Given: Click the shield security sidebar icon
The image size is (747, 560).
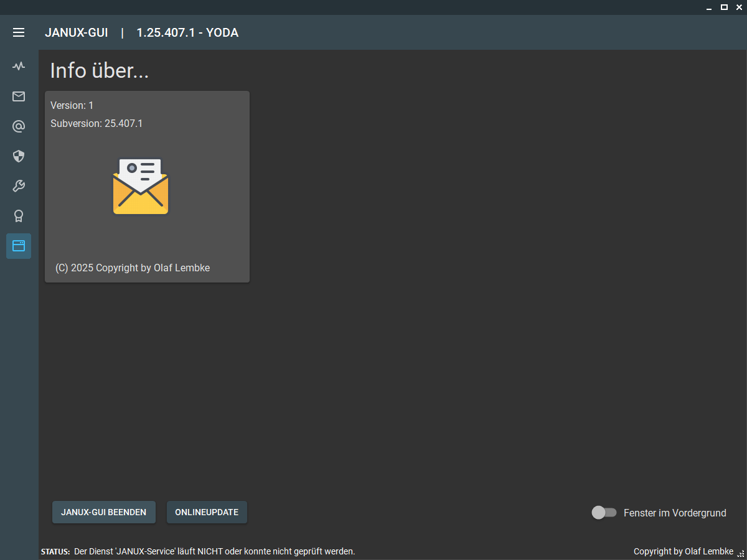Looking at the screenshot, I should pyautogui.click(x=19, y=156).
